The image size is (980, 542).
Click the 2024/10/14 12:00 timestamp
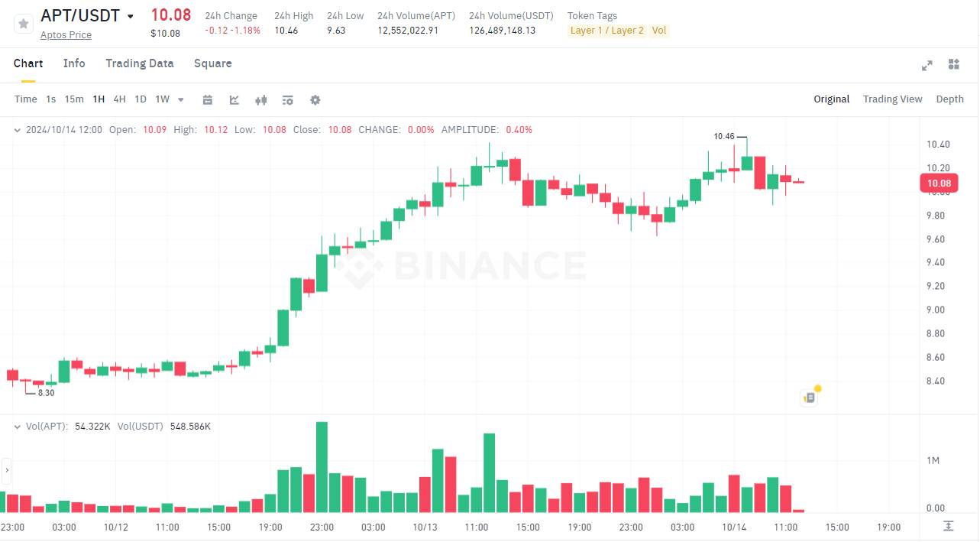[x=64, y=130]
